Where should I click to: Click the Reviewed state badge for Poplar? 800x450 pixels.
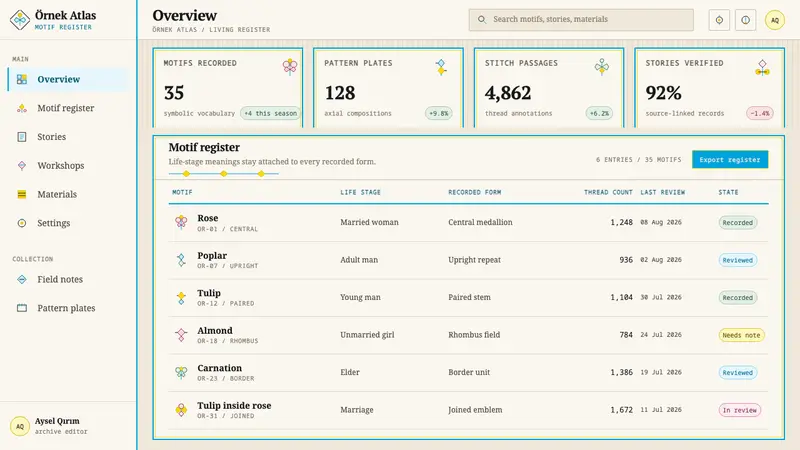pyautogui.click(x=738, y=260)
